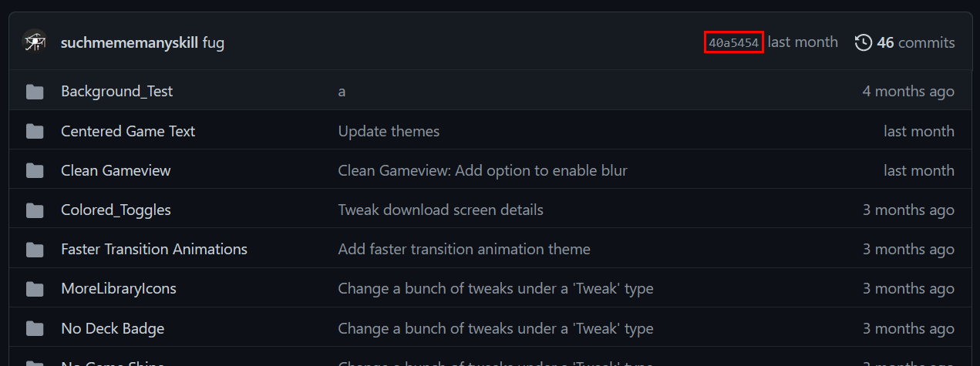980x366 pixels.
Task: Click the Faster Transition Animations folder icon
Action: 35,250
